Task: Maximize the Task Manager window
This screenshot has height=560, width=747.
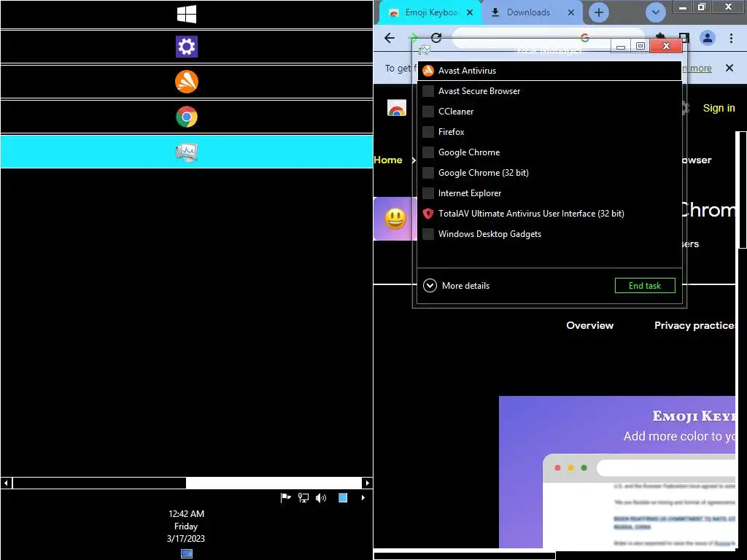Action: tap(640, 46)
